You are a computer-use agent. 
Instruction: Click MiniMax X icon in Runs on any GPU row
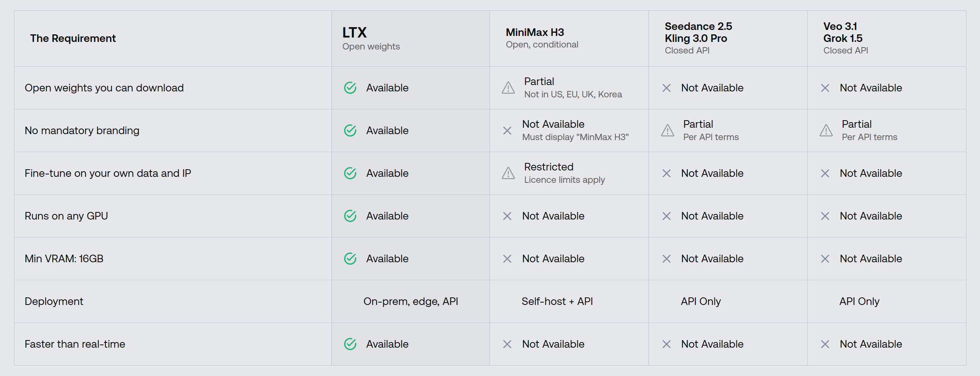(507, 216)
